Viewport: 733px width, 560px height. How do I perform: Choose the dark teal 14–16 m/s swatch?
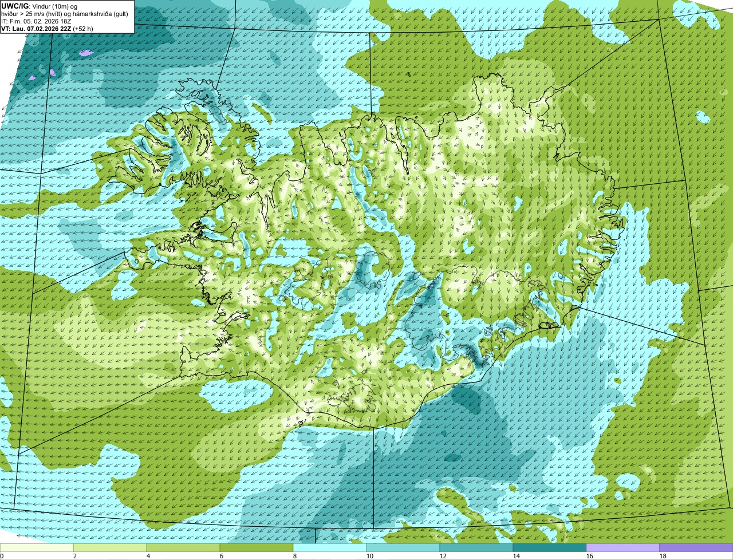tap(550, 547)
